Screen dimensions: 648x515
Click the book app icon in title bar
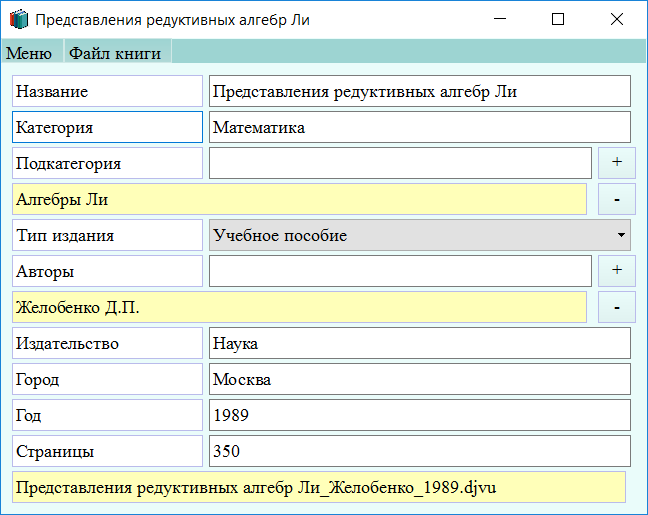point(19,19)
